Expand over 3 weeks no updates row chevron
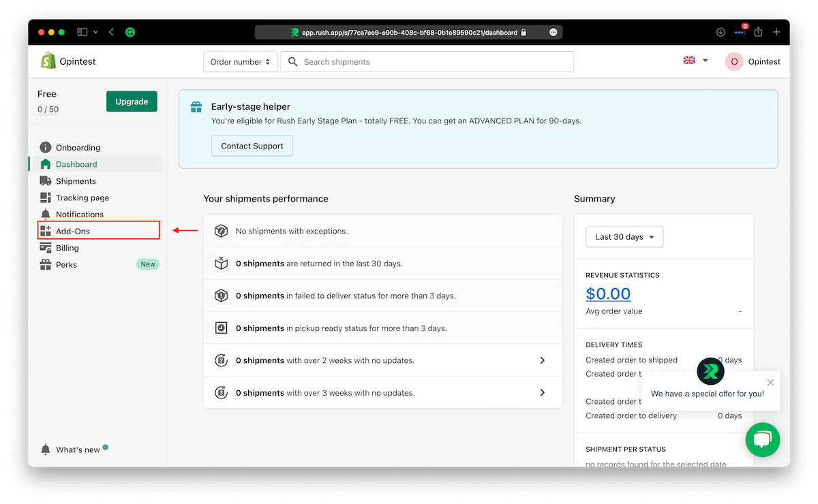Screen dimensions: 818x504 [543, 392]
